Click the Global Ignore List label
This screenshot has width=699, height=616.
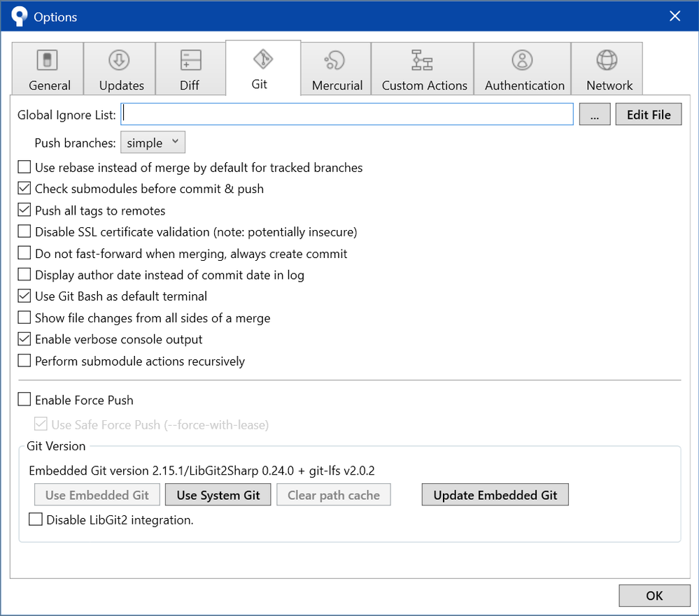(x=66, y=115)
